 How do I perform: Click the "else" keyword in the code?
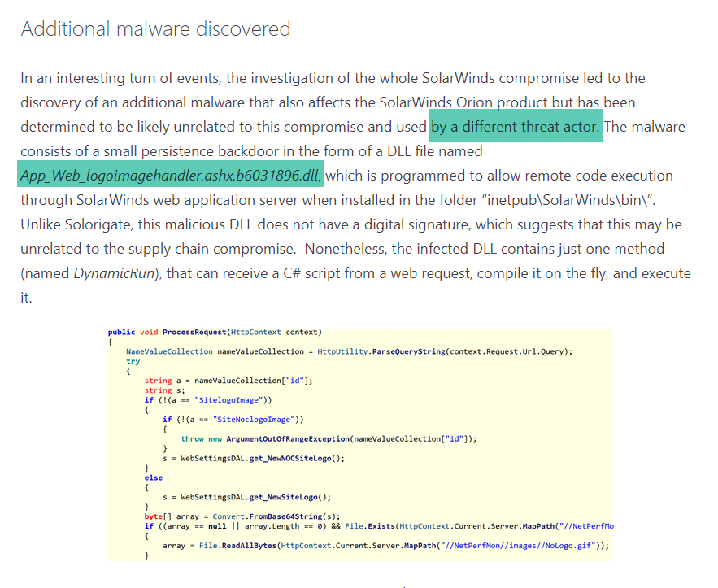coord(154,478)
